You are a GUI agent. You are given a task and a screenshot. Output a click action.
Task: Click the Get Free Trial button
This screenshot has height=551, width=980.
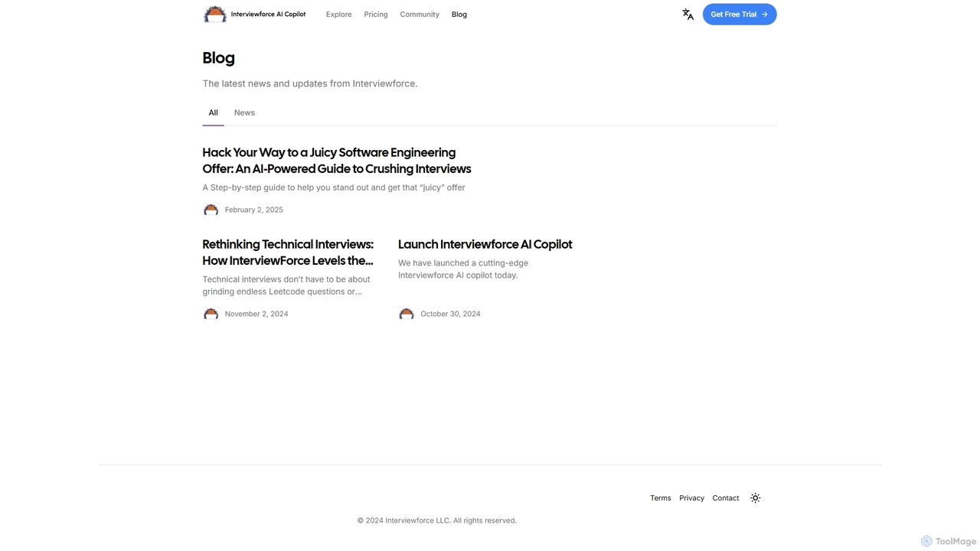coord(740,14)
